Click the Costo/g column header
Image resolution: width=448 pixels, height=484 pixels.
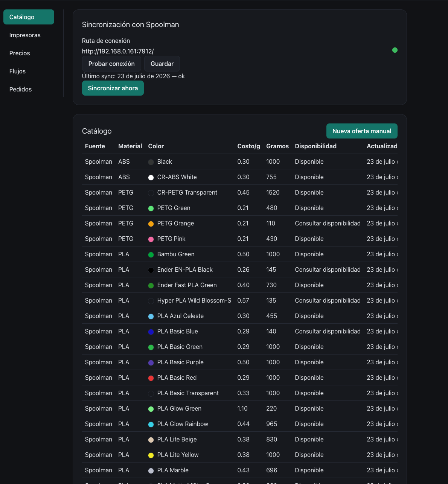tap(248, 146)
